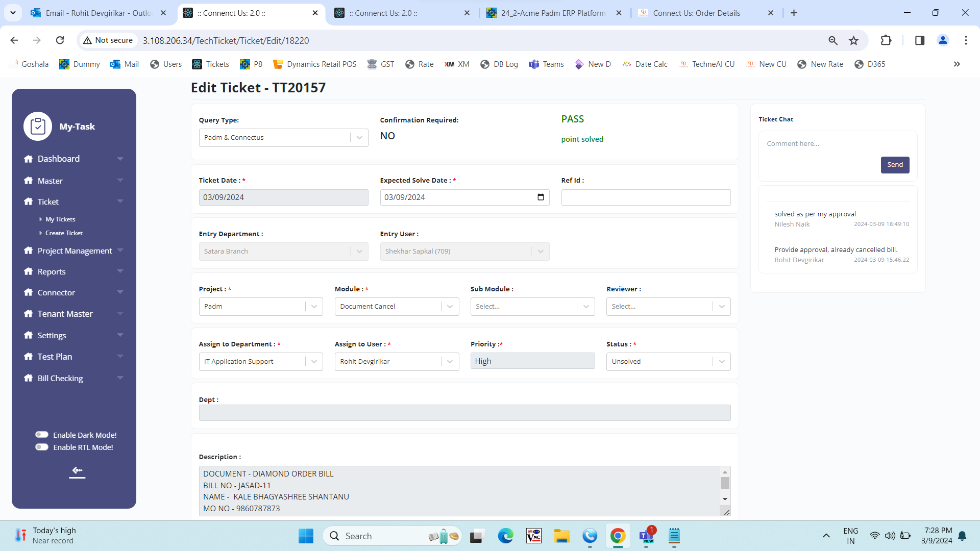
Task: Expand the Connector sidebar menu
Action: pos(120,292)
